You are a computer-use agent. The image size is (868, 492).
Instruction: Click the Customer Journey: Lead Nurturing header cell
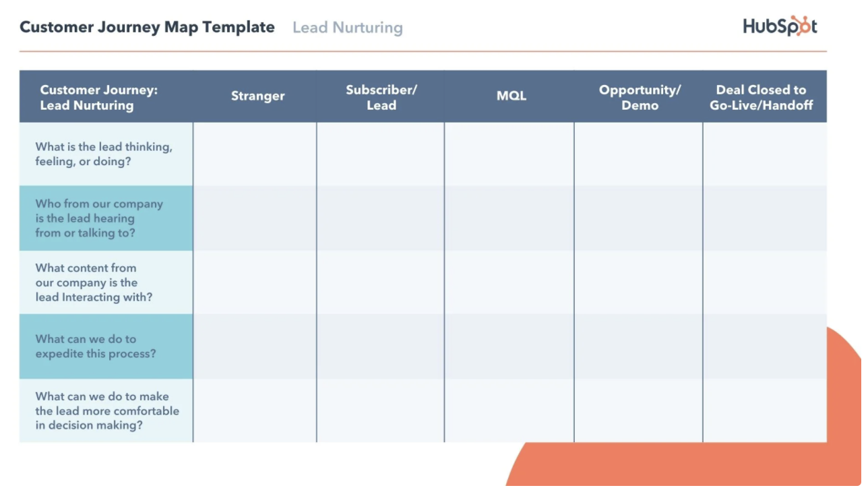coord(106,96)
